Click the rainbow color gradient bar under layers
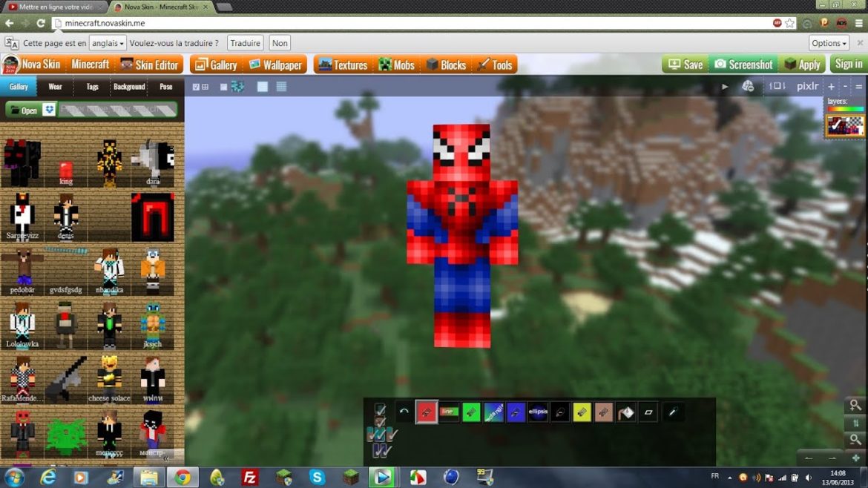This screenshot has width=868, height=488. [x=845, y=109]
